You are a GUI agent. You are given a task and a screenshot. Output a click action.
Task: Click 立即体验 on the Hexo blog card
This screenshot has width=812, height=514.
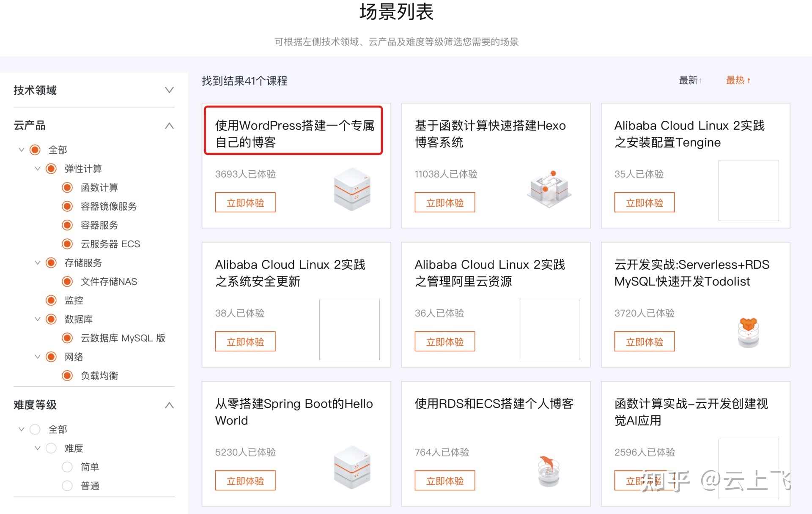point(444,202)
